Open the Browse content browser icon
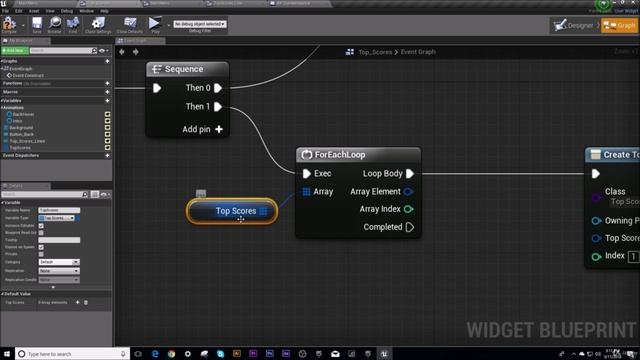Viewport: 640px width, 360px height. [54, 24]
